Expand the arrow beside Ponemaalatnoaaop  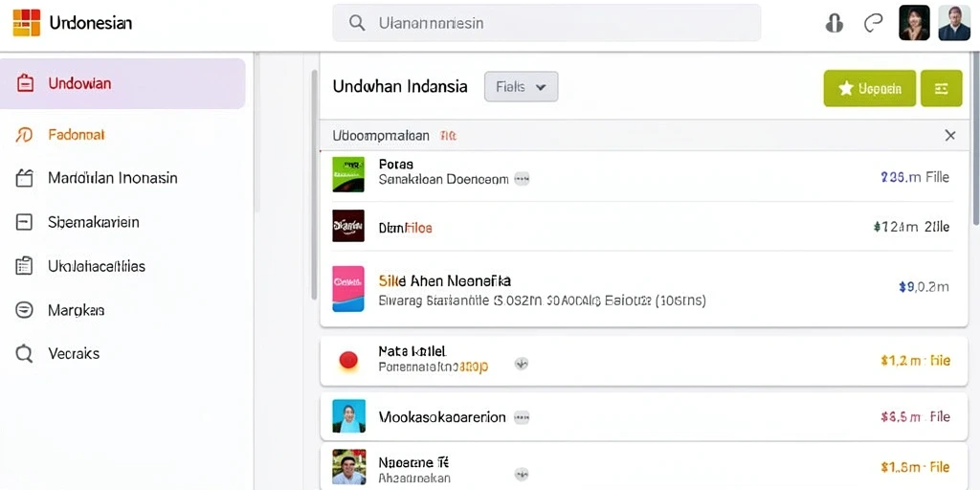[522, 364]
